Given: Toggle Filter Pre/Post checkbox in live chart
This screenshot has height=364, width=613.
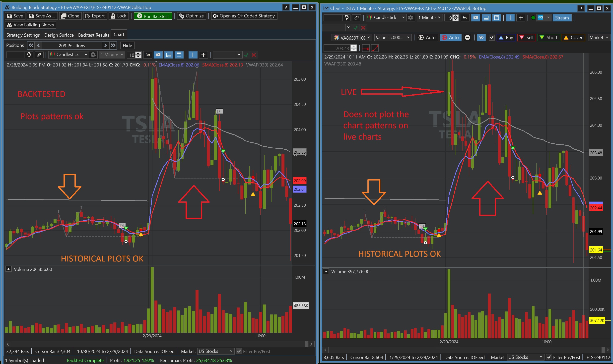Looking at the screenshot, I should (549, 357).
